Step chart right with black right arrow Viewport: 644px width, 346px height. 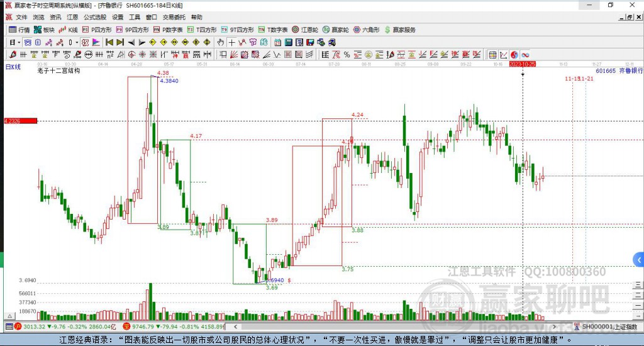142,42
